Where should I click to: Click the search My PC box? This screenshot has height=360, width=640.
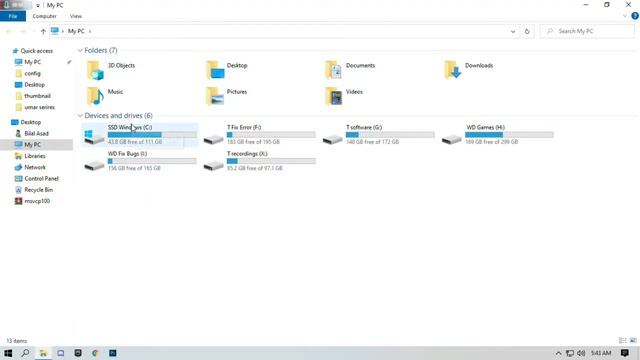click(587, 31)
